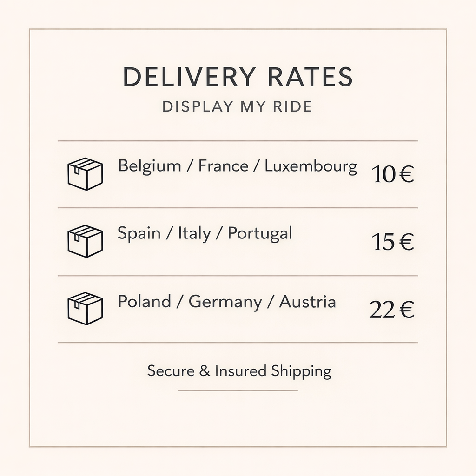
Task: Click the word Austria
Action: point(307,302)
